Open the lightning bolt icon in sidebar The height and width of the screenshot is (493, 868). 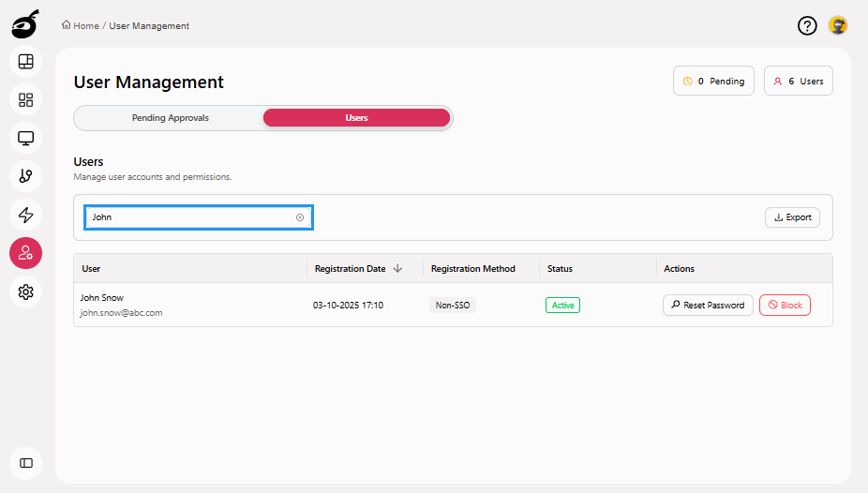[26, 215]
